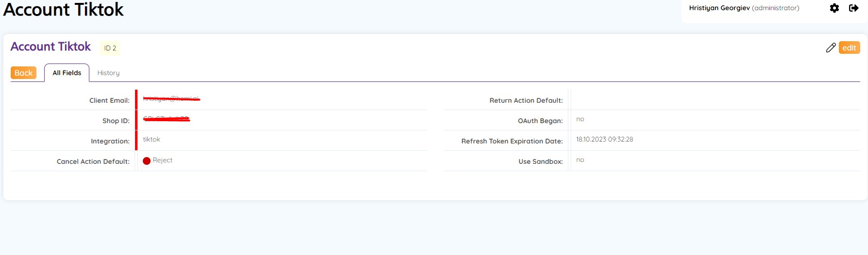The width and height of the screenshot is (868, 255).
Task: Click the Integration label
Action: point(110,141)
